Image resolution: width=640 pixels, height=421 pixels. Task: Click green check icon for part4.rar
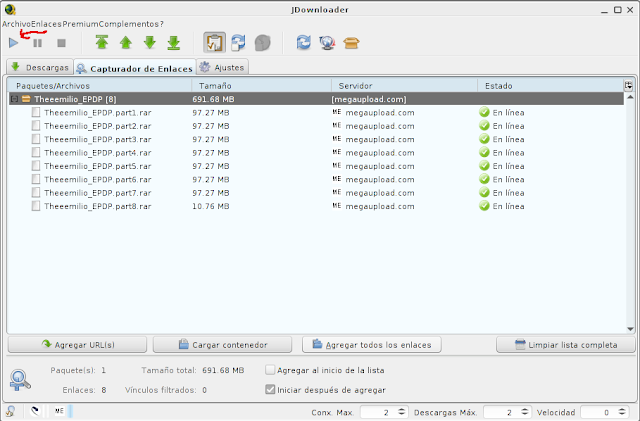coord(484,152)
